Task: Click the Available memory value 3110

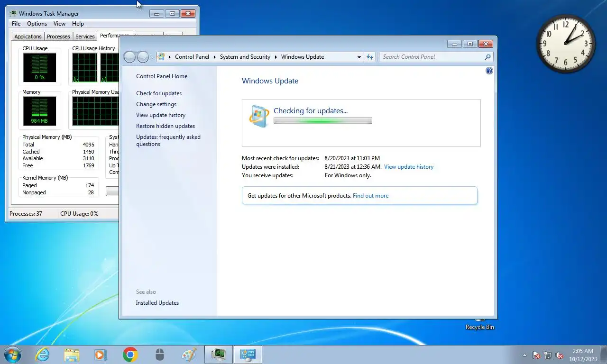Action: [x=89, y=159]
